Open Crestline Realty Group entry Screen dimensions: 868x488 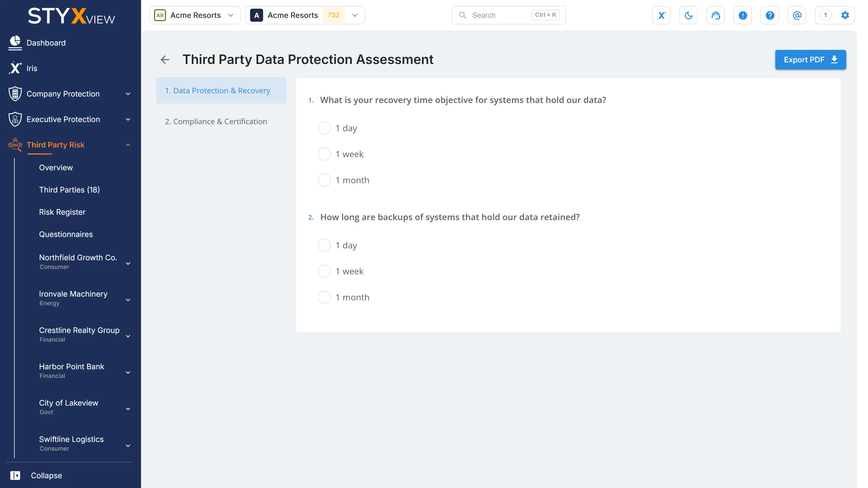[79, 335]
